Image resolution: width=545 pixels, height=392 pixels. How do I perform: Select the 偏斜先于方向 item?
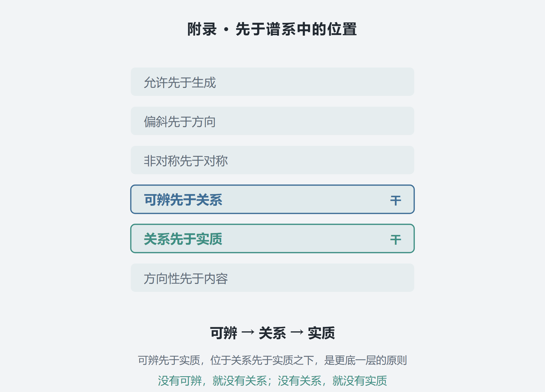272,121
